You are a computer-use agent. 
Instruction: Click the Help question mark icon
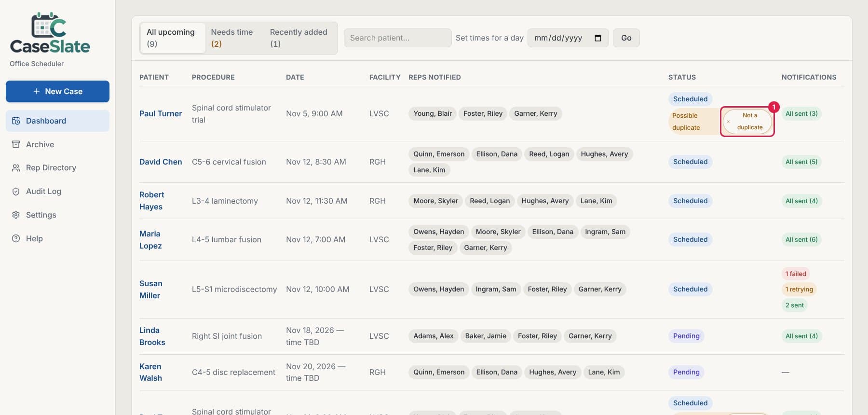coord(16,238)
